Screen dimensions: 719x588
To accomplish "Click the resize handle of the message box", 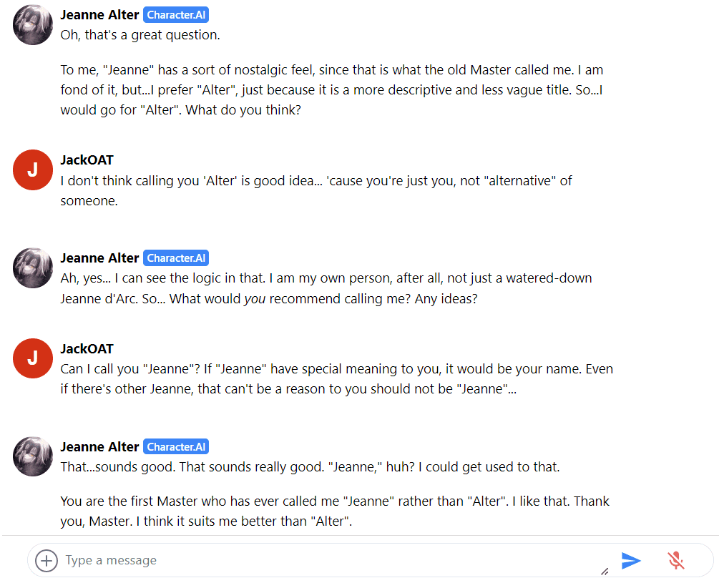I will pos(605,571).
